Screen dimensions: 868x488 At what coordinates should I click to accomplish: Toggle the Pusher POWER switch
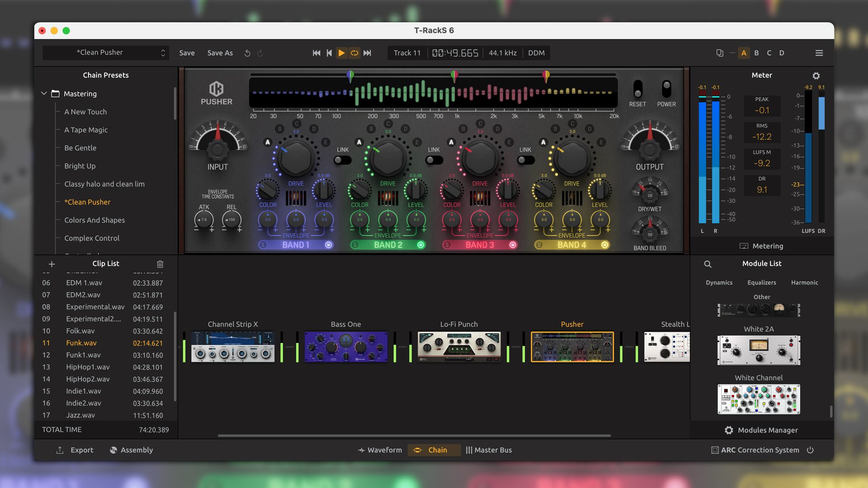tap(665, 89)
